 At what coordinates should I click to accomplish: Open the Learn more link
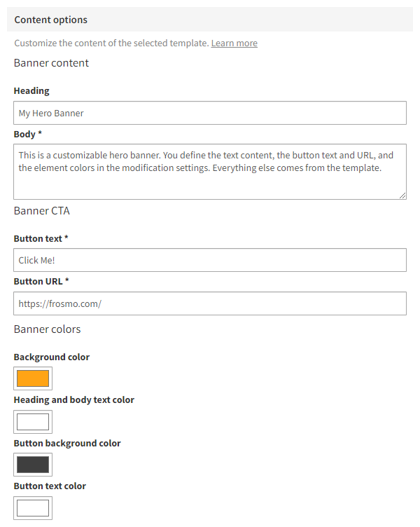pos(234,43)
